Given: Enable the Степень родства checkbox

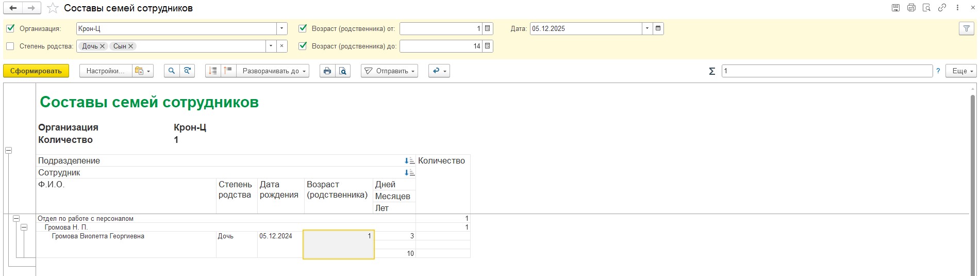Looking at the screenshot, I should coord(10,46).
